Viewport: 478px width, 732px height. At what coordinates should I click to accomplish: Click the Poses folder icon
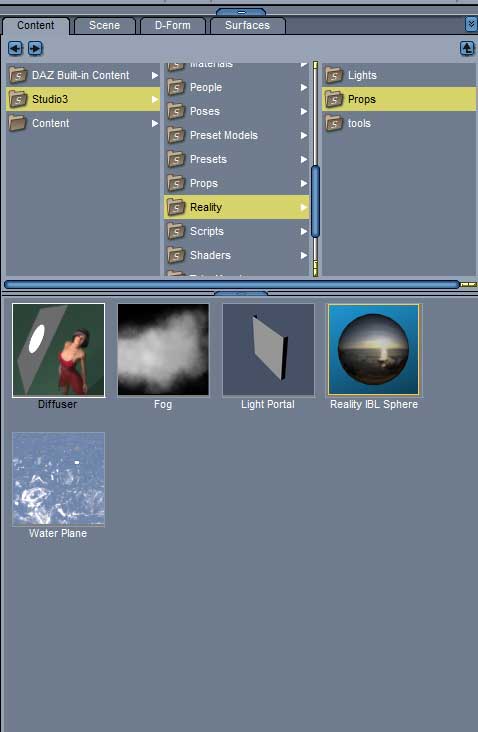pyautogui.click(x=176, y=111)
